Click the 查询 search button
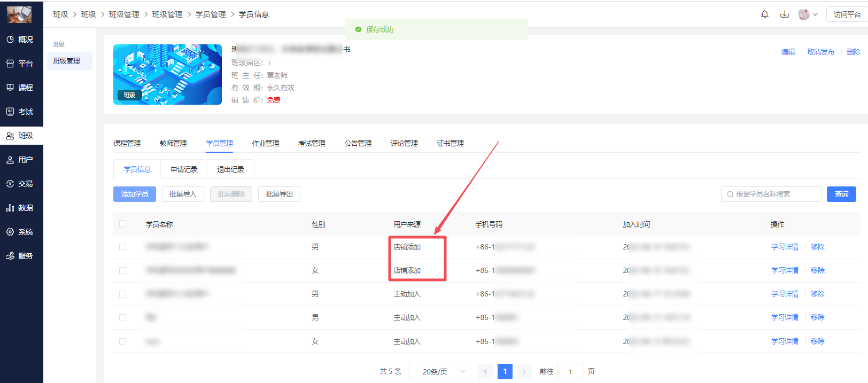Image resolution: width=868 pixels, height=383 pixels. pyautogui.click(x=841, y=194)
